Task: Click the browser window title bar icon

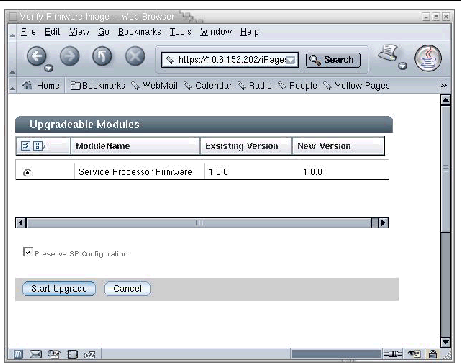Action: (13, 16)
